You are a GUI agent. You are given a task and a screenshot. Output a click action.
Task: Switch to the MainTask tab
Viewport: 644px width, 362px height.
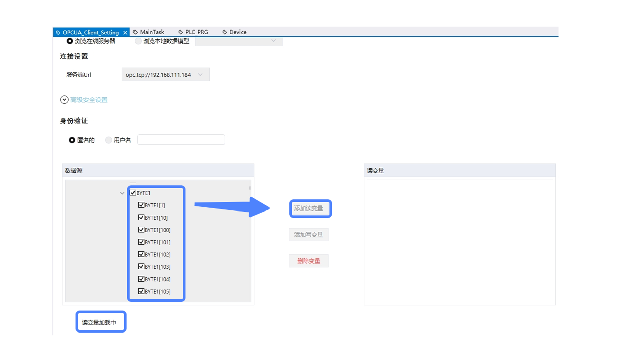152,32
